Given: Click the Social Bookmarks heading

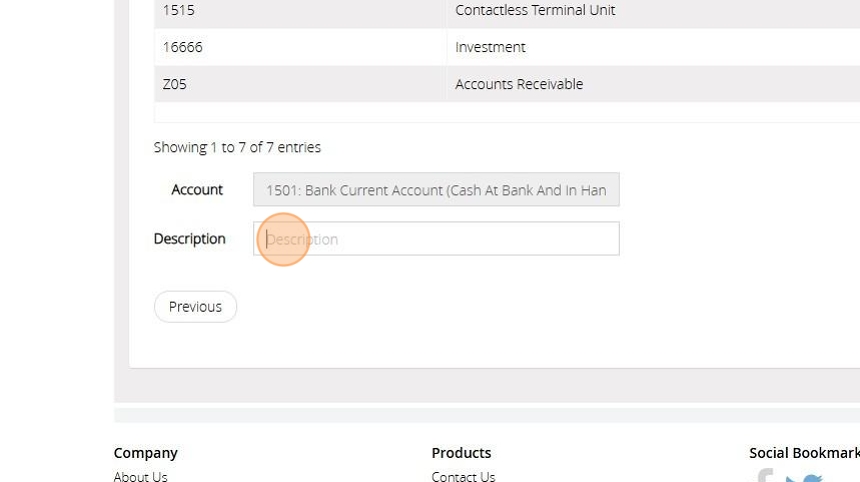Looking at the screenshot, I should pos(803,453).
